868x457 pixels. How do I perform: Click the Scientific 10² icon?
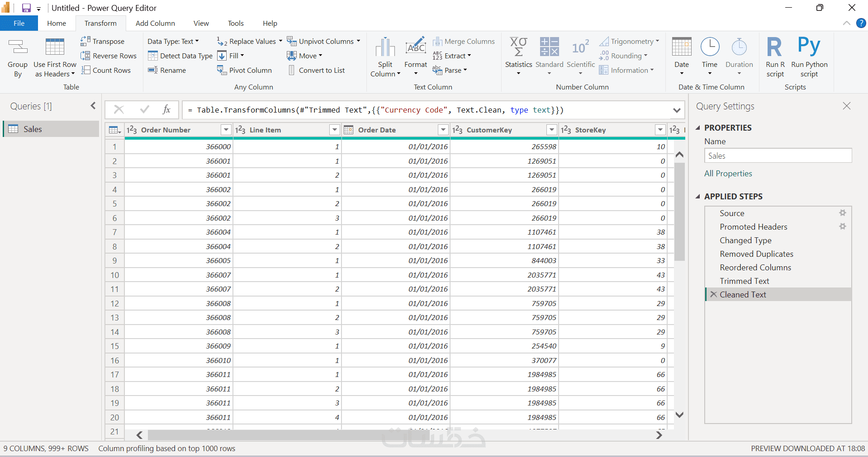[581, 47]
